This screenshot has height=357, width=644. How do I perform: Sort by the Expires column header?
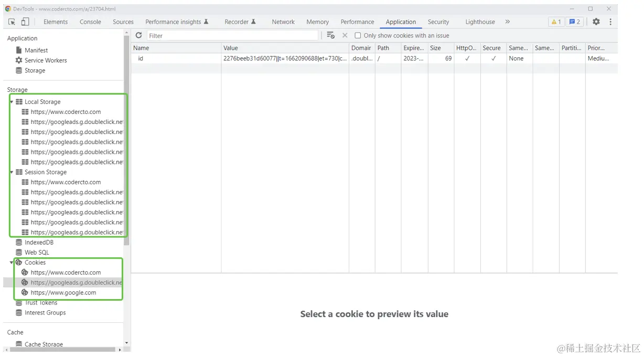coord(414,48)
